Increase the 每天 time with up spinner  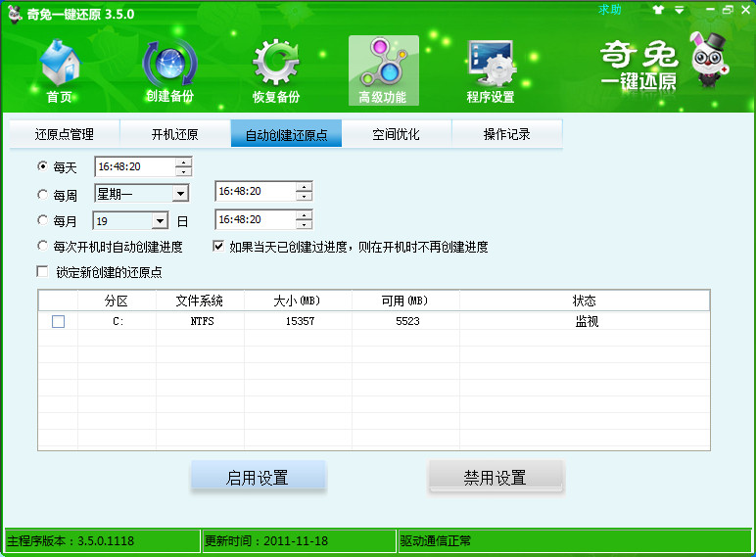coord(184,162)
